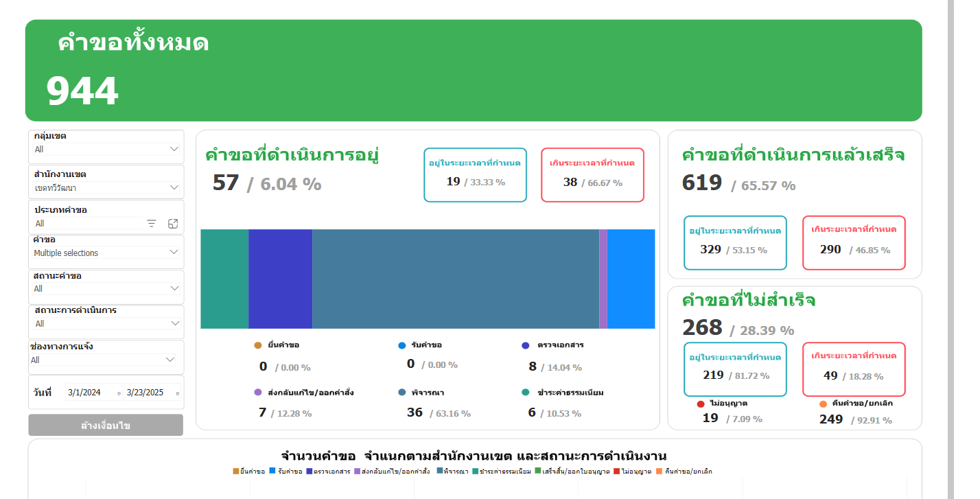
Task: Click the completed overdue card showing 290
Action: coord(854,243)
